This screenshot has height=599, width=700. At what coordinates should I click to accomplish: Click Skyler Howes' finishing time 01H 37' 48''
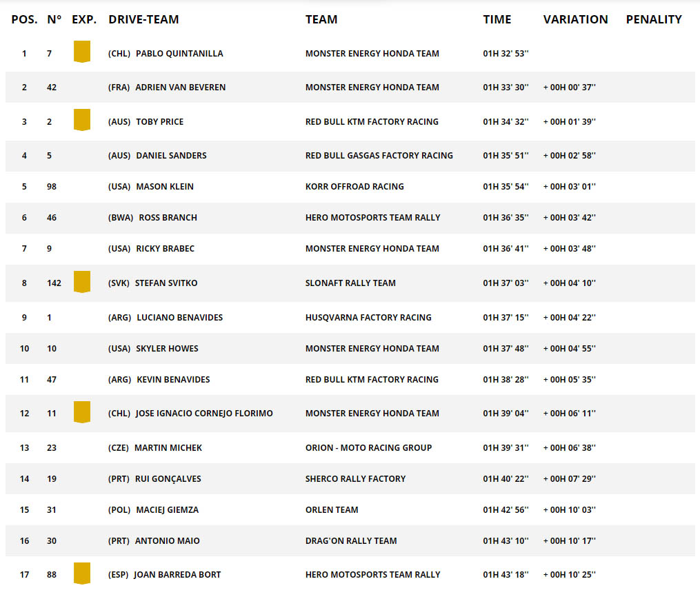[x=506, y=349]
